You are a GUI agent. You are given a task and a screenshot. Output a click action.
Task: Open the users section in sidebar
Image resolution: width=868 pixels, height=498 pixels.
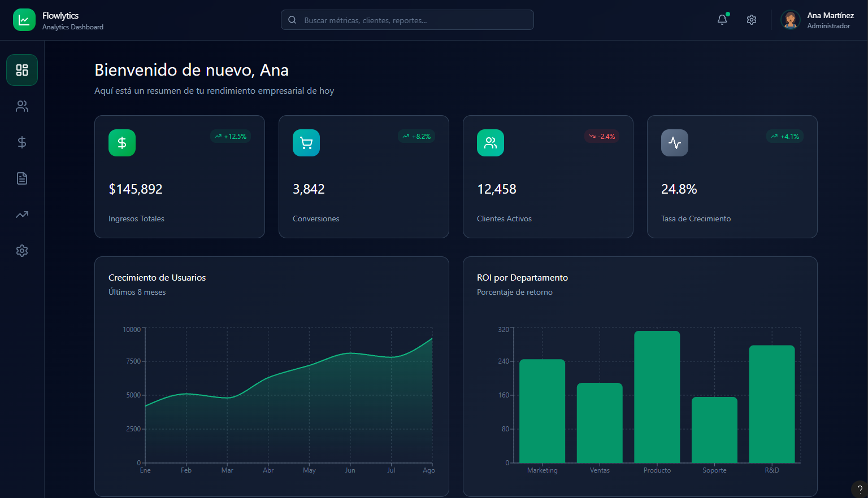pos(22,106)
